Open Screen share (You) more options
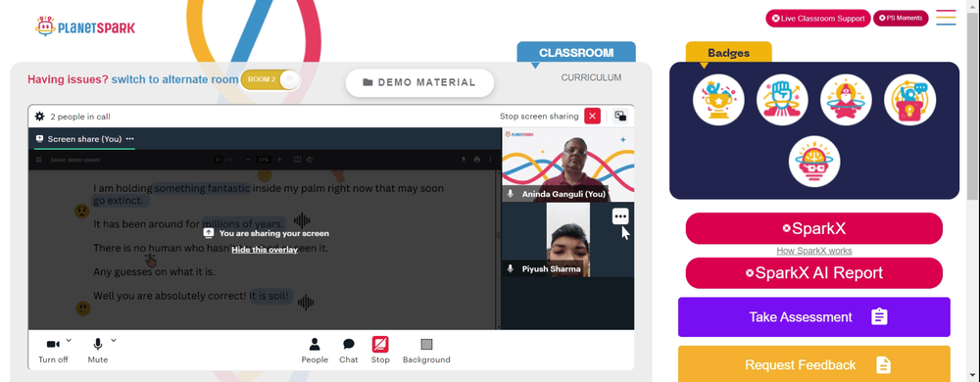This screenshot has height=382, width=980. 130,139
